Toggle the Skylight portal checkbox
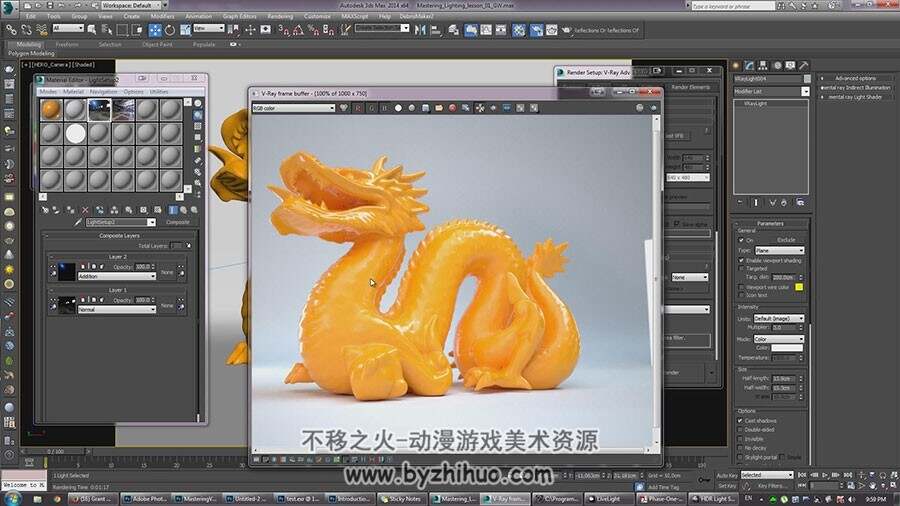The height and width of the screenshot is (506, 900). pos(740,457)
